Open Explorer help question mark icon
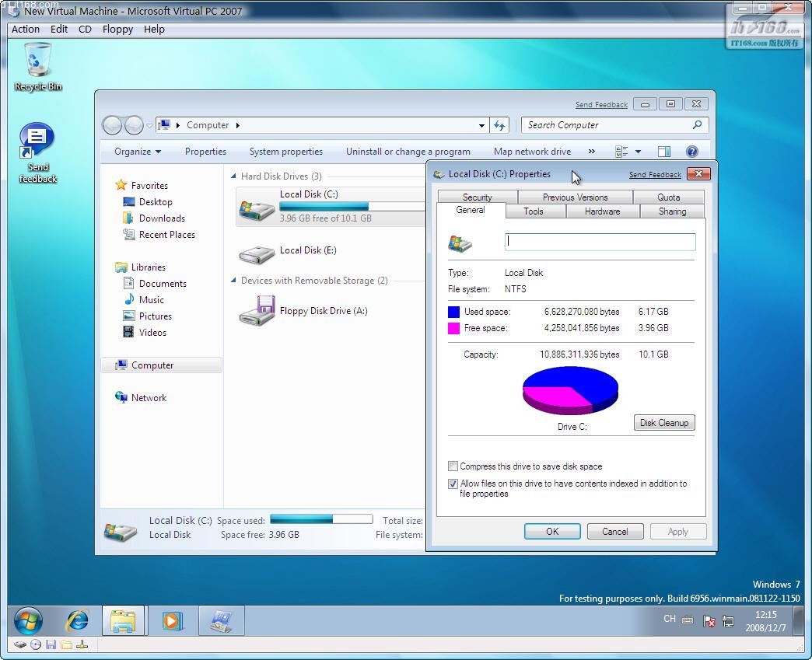 pos(692,152)
